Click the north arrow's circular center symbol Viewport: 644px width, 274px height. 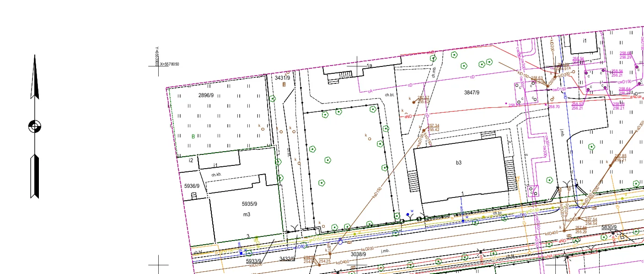(35, 126)
